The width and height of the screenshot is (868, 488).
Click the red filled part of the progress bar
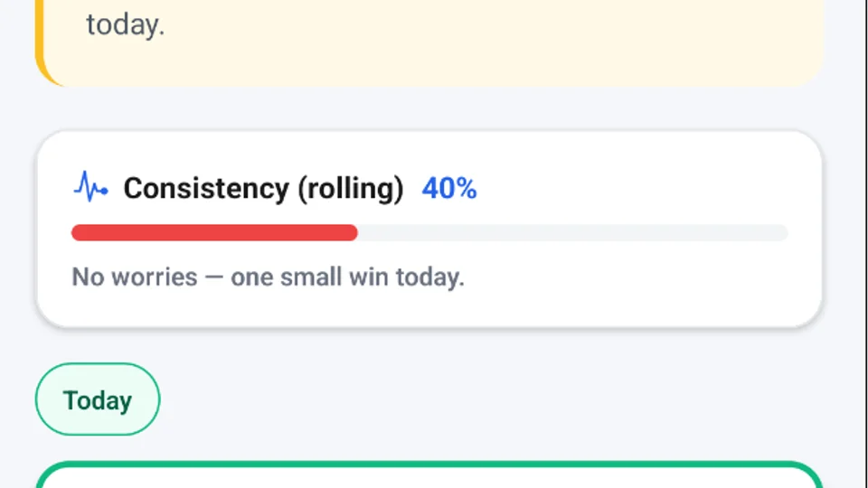[x=214, y=233]
